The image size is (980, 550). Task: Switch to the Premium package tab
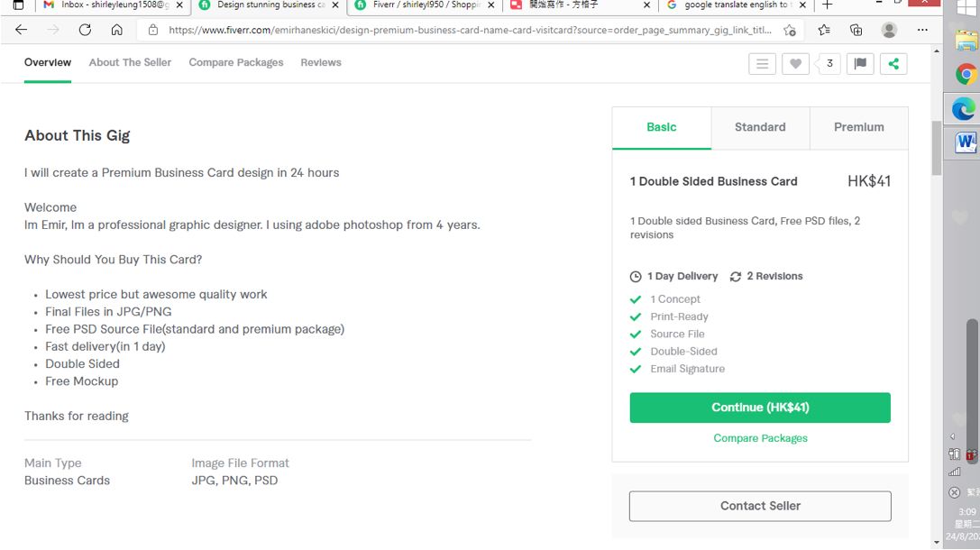coord(859,127)
